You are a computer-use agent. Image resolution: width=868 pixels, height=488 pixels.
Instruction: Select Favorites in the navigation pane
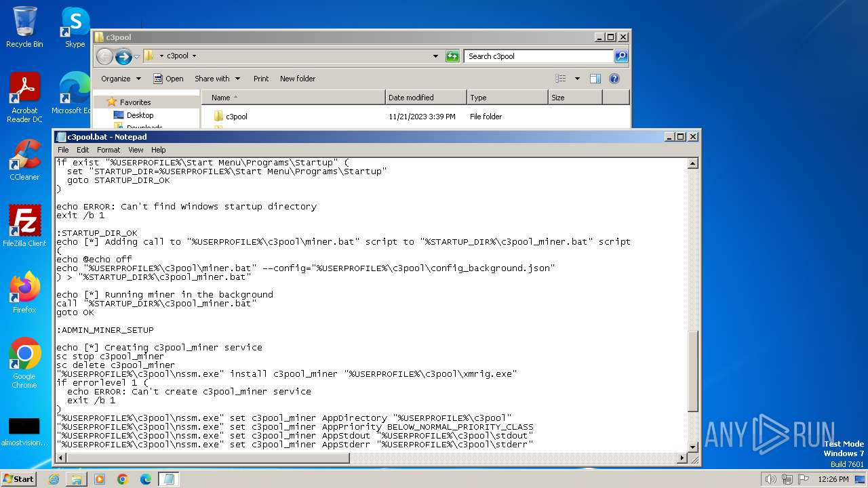click(135, 102)
